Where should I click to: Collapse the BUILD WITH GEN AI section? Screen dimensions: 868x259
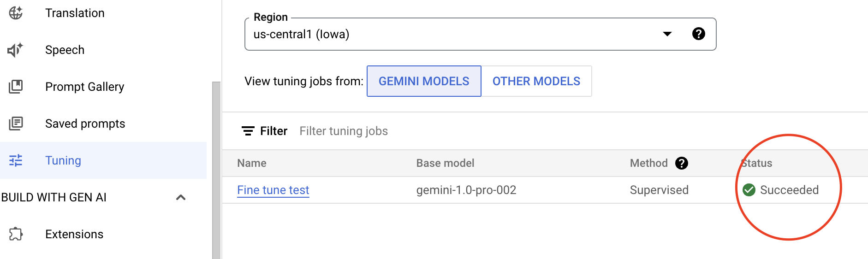(x=181, y=197)
